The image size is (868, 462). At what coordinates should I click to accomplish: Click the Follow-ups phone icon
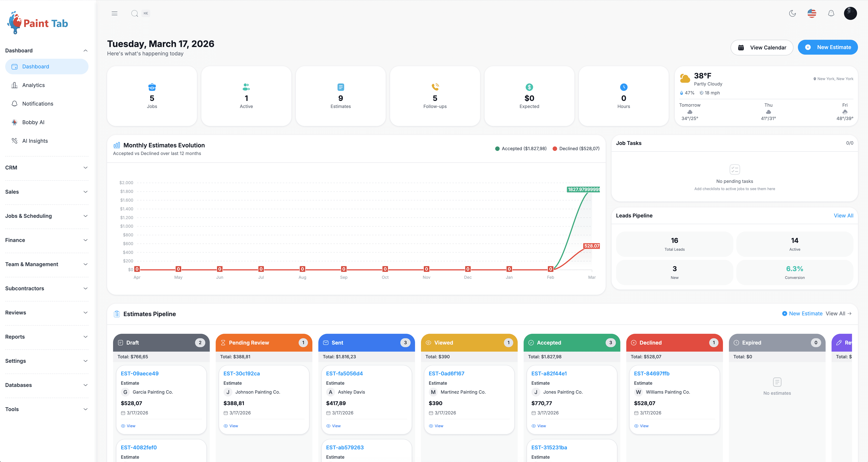tap(435, 87)
